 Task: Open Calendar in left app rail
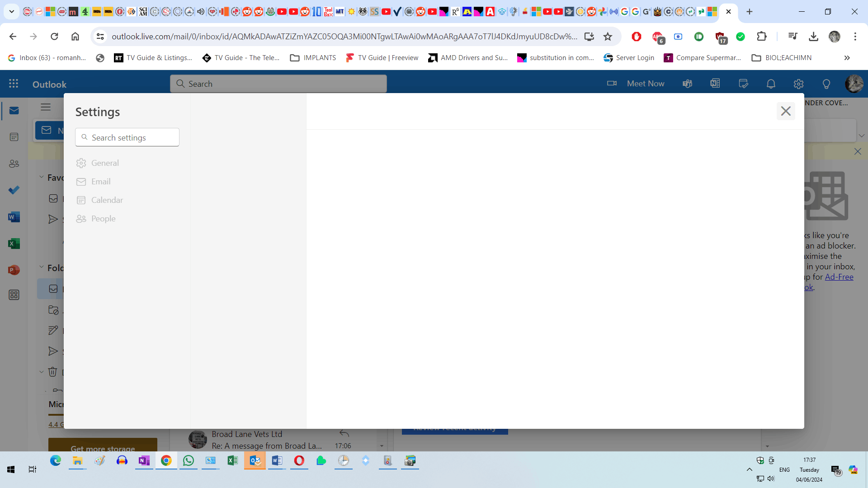[x=14, y=137]
